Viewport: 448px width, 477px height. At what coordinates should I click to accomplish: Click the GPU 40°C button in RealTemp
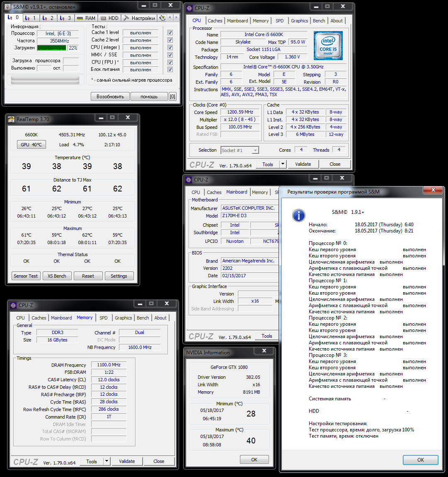click(31, 145)
